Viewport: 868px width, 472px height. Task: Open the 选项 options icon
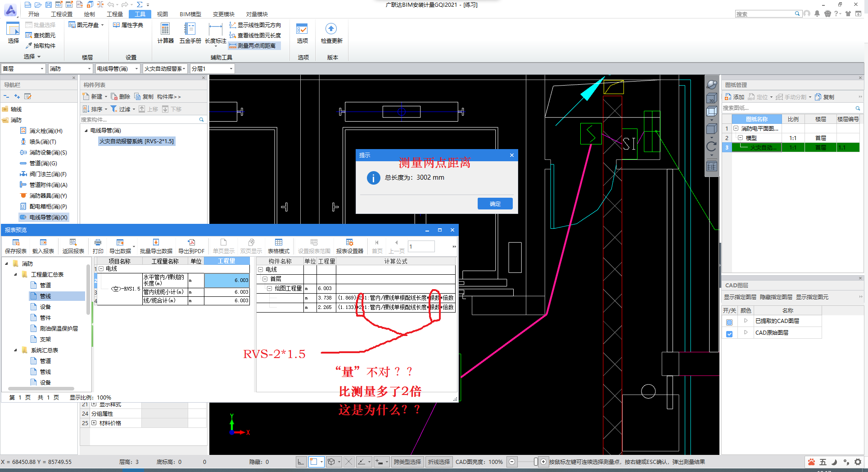[x=302, y=34]
